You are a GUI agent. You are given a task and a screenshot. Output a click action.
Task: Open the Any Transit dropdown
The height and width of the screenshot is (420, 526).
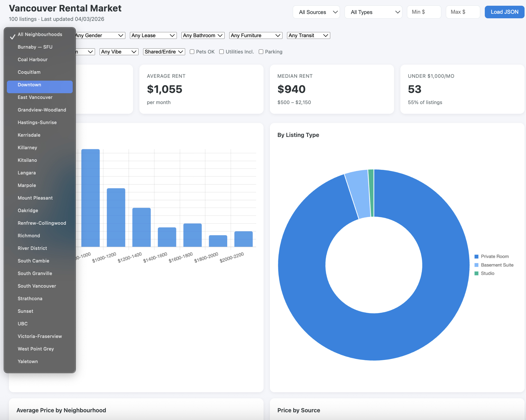tap(308, 35)
